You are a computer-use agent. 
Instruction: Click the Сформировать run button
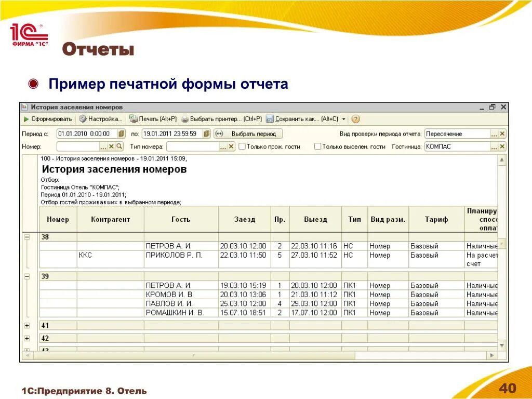pyautogui.click(x=48, y=119)
